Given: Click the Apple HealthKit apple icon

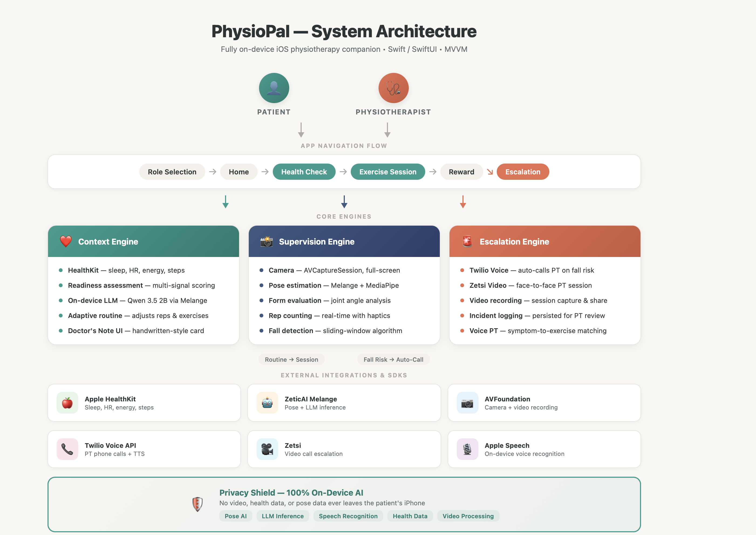Looking at the screenshot, I should (67, 402).
